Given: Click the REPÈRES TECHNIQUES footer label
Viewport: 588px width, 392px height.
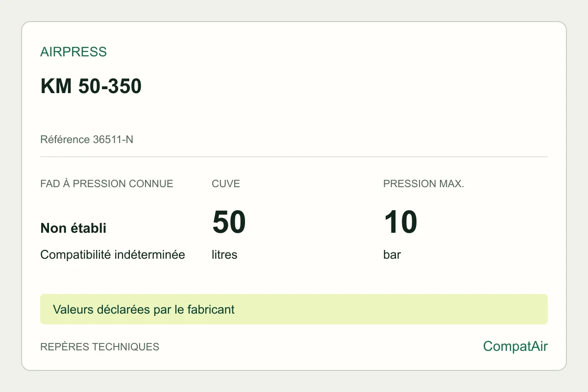Looking at the screenshot, I should pos(100,347).
